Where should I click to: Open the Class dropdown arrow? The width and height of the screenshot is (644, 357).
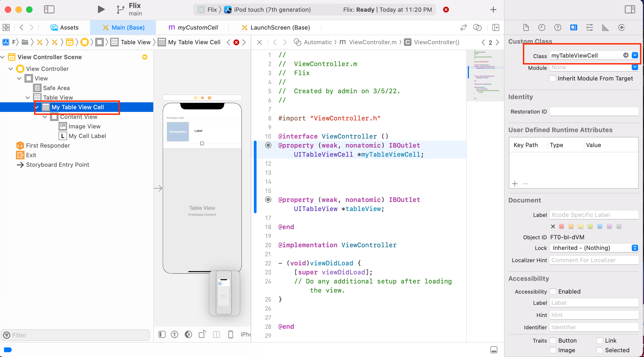635,55
